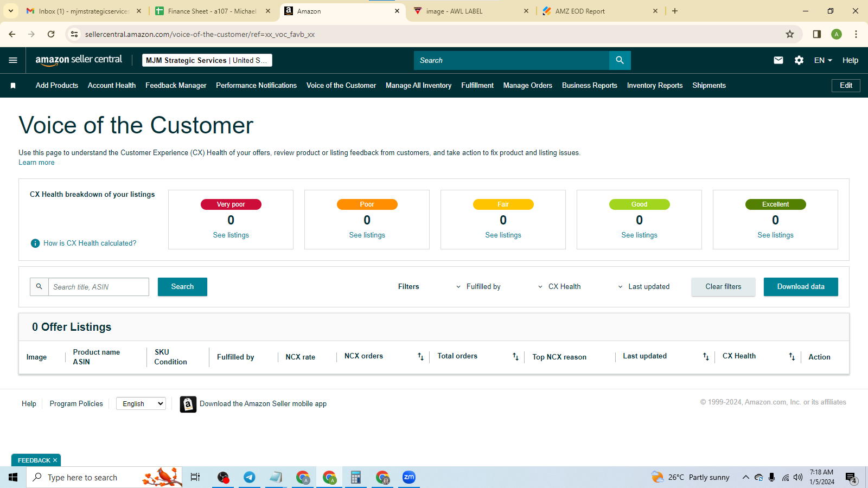Click the bookmark icon in navigation bar
868x488 pixels.
pyautogui.click(x=13, y=86)
